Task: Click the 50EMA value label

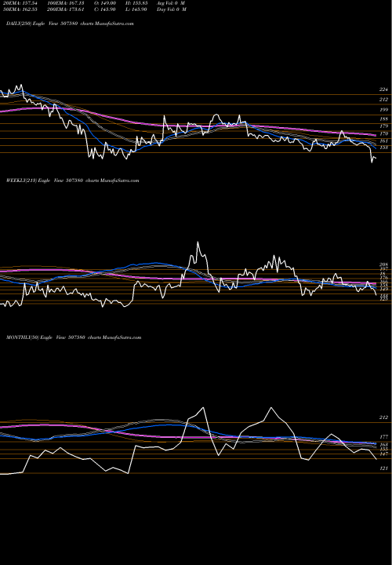Action: (x=19, y=9)
